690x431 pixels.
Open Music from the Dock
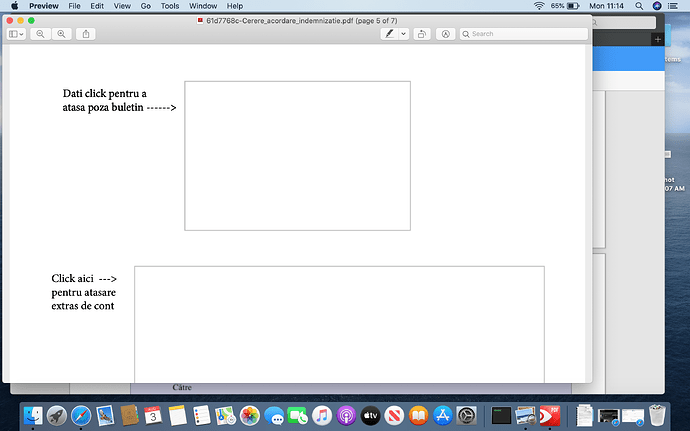pos(322,415)
